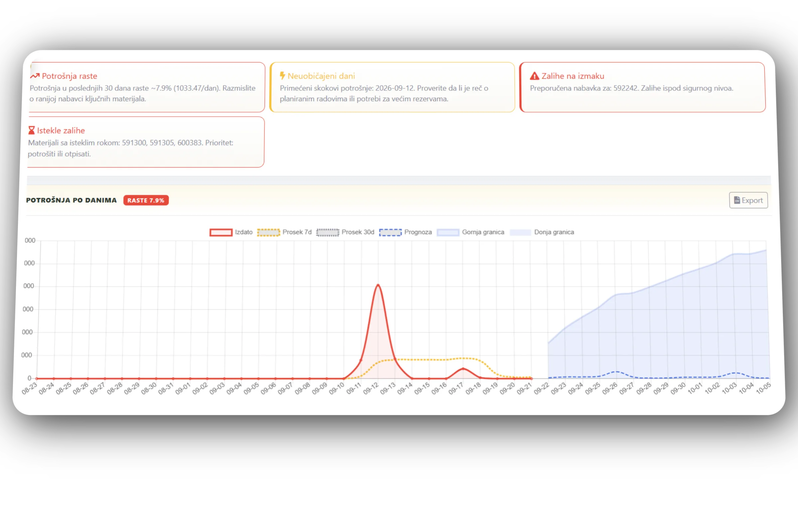
Task: Click the 09-17 small peak data point
Action: tap(463, 368)
